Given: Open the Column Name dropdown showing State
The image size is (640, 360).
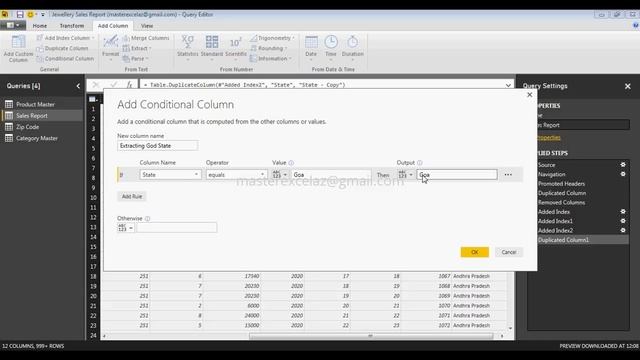Looking at the screenshot, I should [x=170, y=175].
